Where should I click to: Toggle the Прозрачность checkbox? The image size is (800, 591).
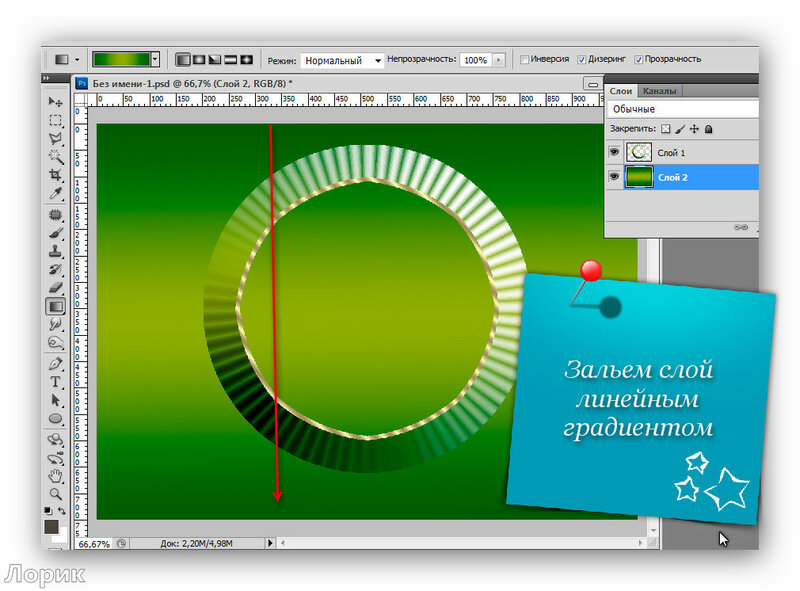(638, 60)
